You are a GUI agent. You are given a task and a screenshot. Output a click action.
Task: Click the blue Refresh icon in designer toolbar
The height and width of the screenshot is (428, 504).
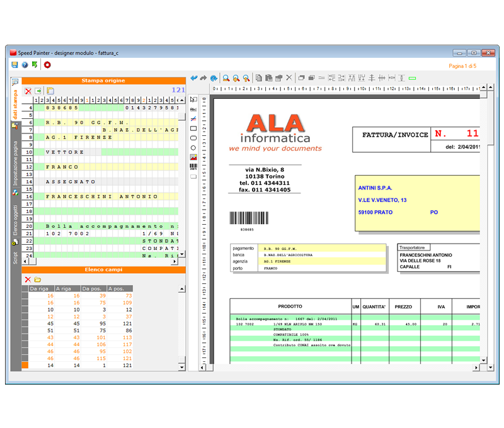pos(214,78)
